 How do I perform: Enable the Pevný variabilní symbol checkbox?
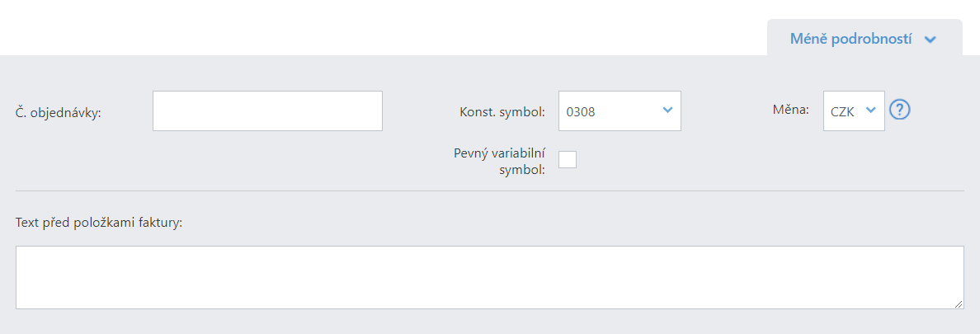tap(568, 159)
